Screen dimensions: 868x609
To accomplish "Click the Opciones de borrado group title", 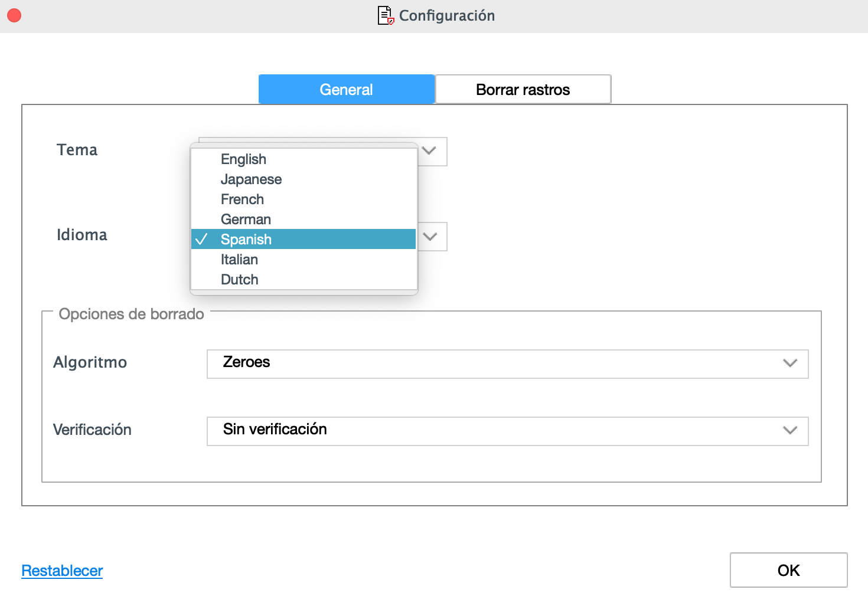I will pos(131,314).
